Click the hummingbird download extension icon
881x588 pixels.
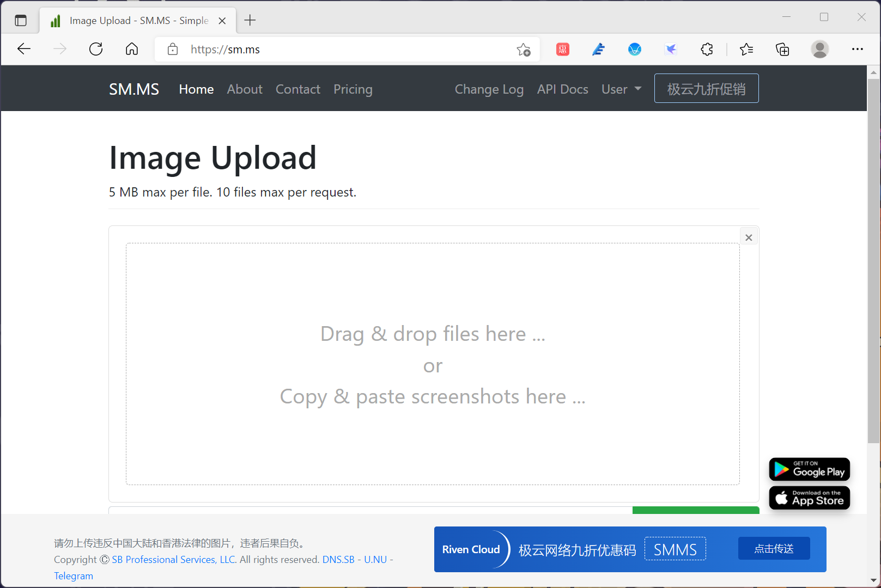(x=671, y=49)
